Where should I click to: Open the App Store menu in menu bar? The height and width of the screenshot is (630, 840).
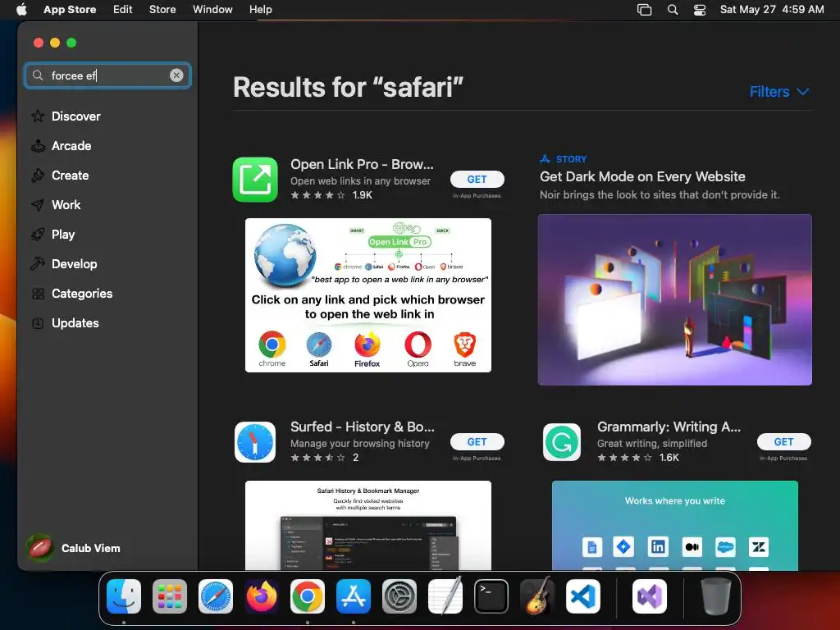point(70,9)
